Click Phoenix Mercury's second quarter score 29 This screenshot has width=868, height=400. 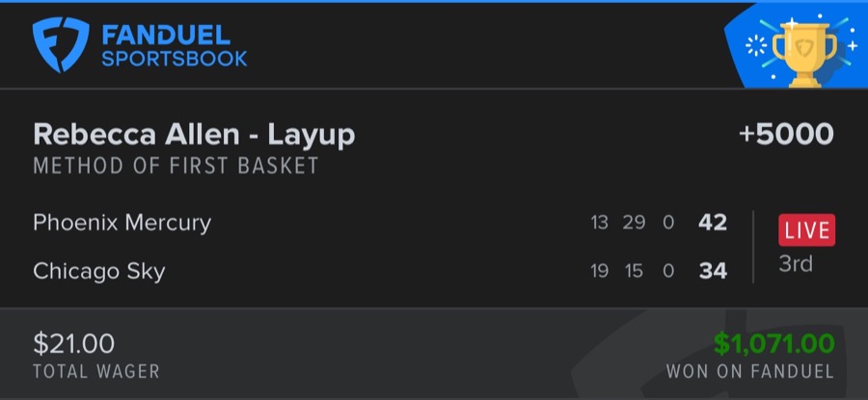tap(634, 223)
